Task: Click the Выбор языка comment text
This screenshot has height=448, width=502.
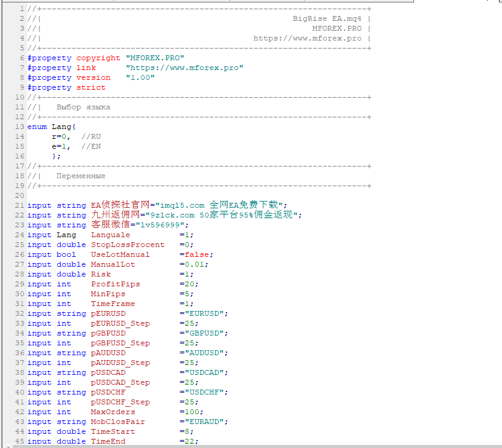Action: tap(84, 107)
